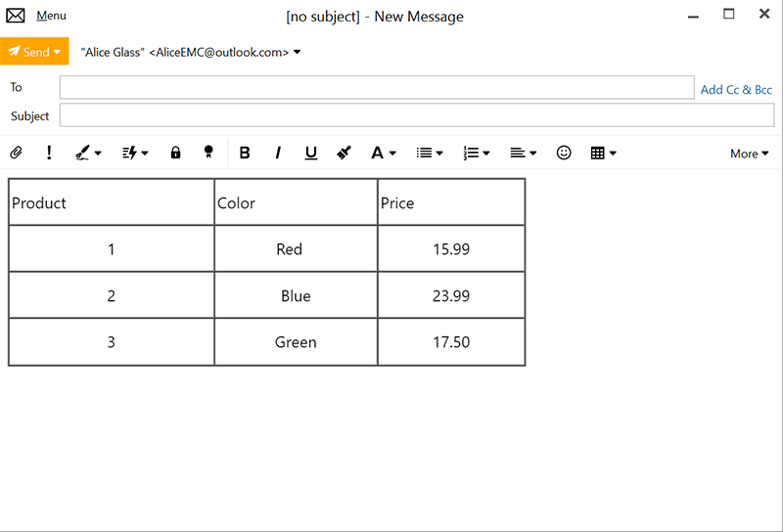Click the To recipient field
The height and width of the screenshot is (532, 783).
tap(377, 87)
